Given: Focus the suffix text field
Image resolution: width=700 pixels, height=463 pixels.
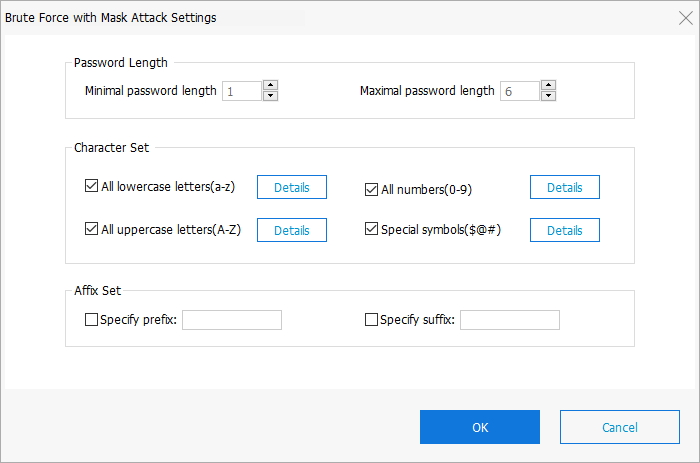Looking at the screenshot, I should pyautogui.click(x=510, y=320).
